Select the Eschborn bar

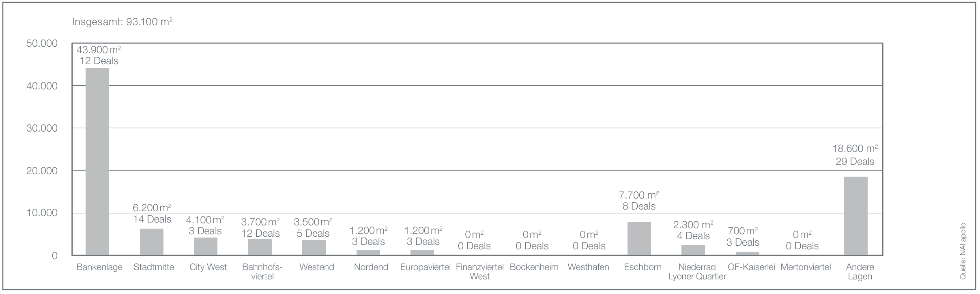coord(639,239)
